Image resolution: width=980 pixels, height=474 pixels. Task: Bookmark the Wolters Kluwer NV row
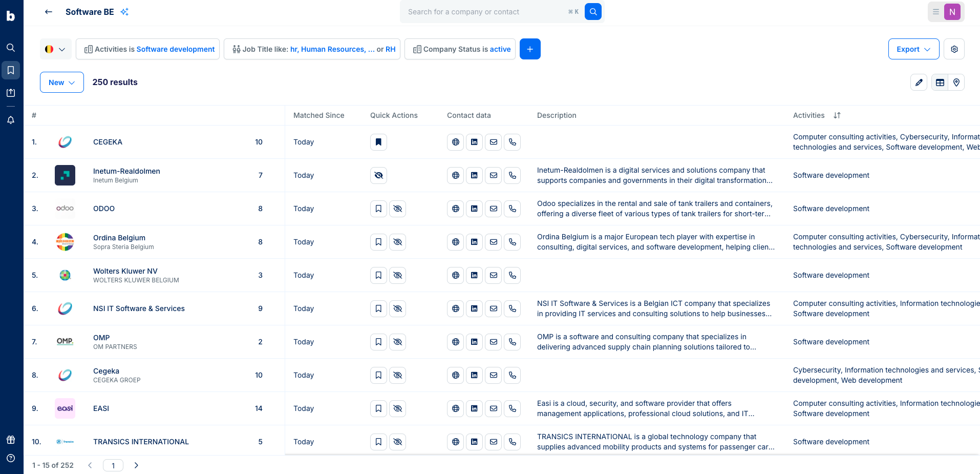[x=378, y=275]
